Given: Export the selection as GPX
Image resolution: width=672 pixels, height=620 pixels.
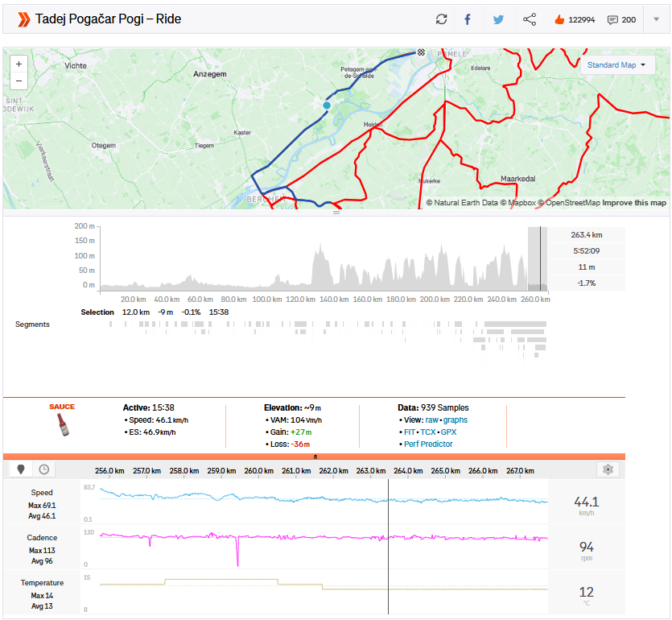Looking at the screenshot, I should click(448, 432).
